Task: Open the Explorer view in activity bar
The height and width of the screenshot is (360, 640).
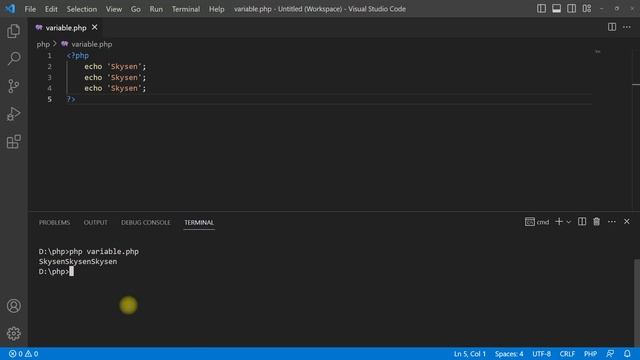Action: (x=13, y=31)
